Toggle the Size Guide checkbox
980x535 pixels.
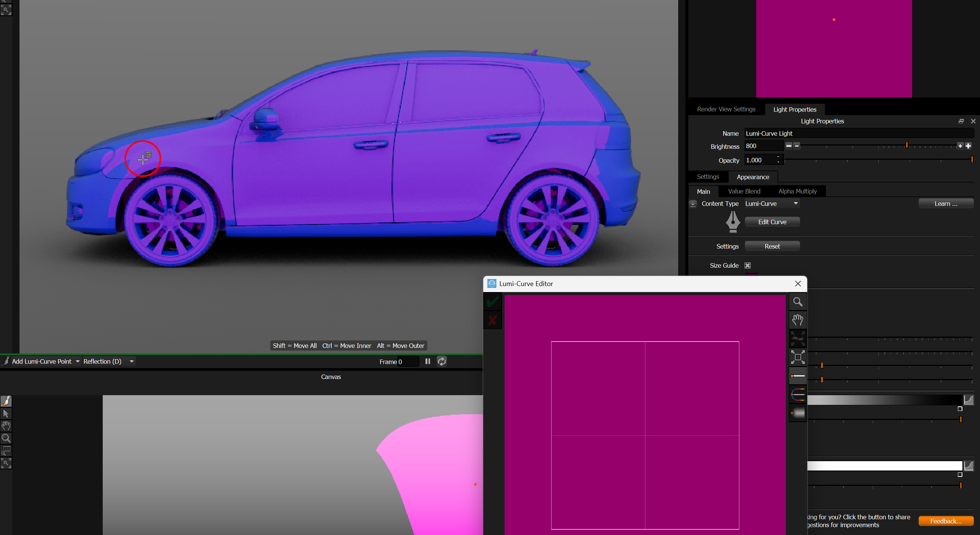point(747,265)
